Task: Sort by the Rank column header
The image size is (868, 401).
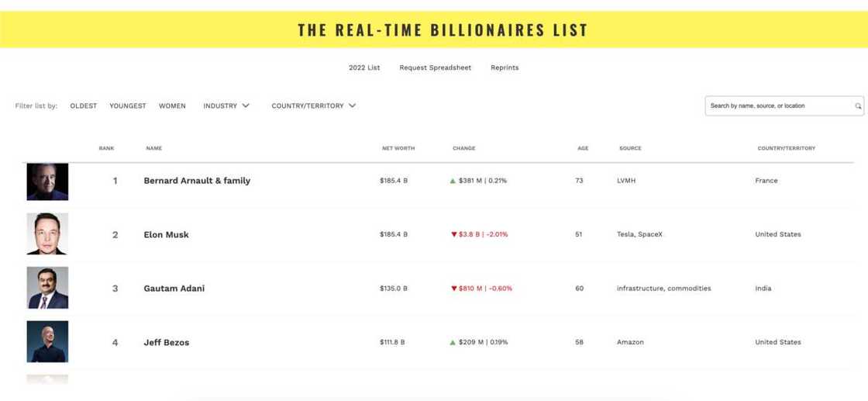Action: coord(106,148)
